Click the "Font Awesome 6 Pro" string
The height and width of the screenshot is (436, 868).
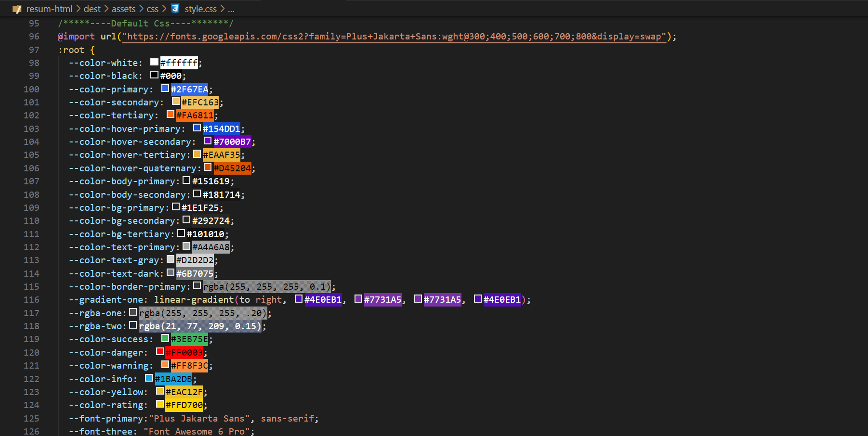coord(197,432)
